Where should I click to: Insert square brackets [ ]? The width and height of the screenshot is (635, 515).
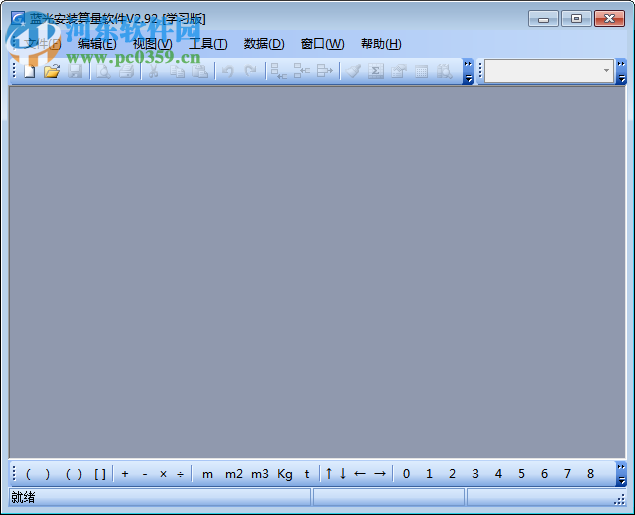pos(100,474)
